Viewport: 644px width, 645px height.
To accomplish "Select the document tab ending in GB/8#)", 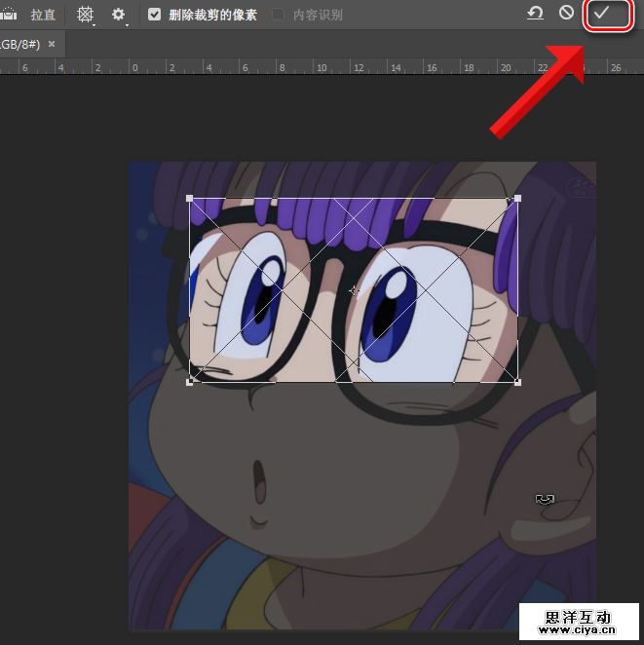I will [18, 44].
